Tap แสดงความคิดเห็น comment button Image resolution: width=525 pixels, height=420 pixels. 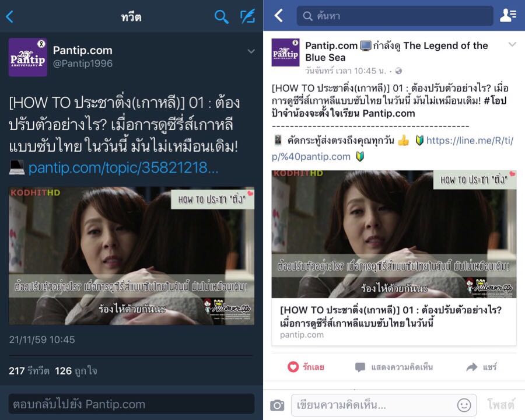(x=394, y=367)
